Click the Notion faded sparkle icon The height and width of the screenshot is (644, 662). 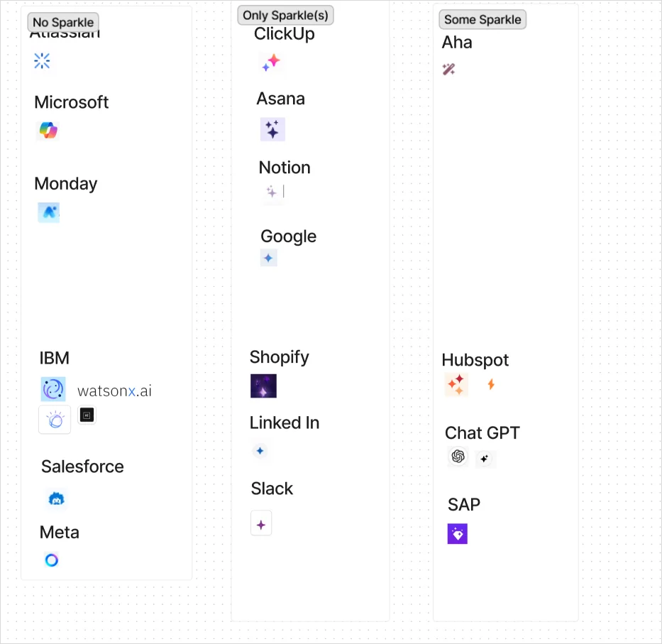click(x=272, y=192)
